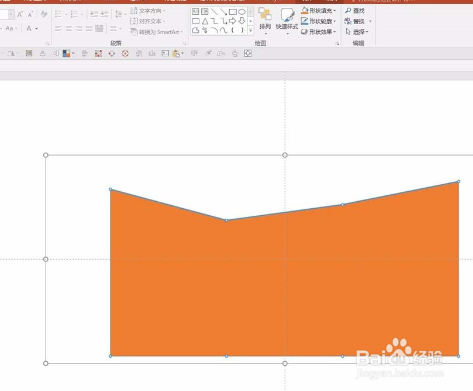
Task: Select the oval shape in gallery
Action: (242, 12)
